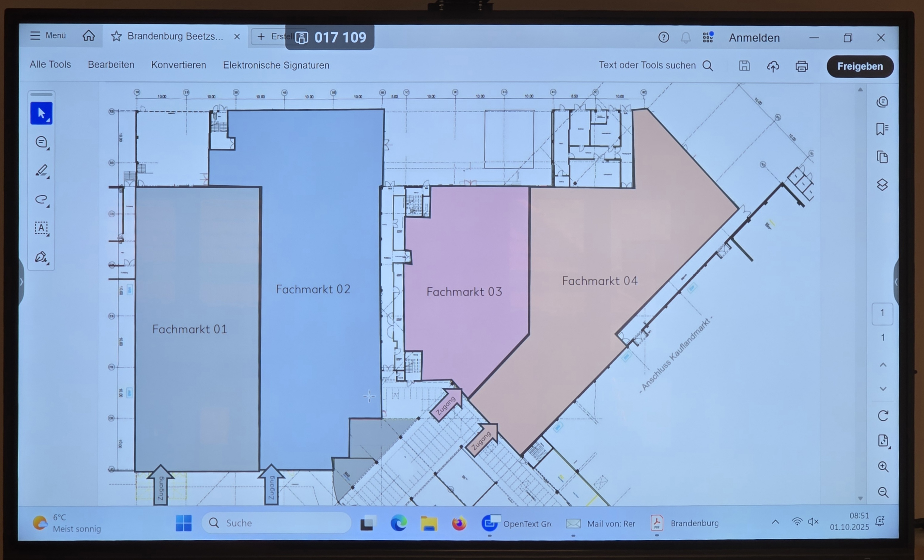Click the Freigeben button
Image resolution: width=924 pixels, height=560 pixels.
860,66
